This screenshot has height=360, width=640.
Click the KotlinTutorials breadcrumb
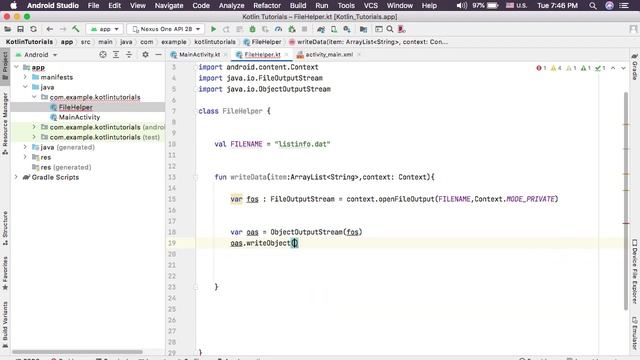coord(29,42)
